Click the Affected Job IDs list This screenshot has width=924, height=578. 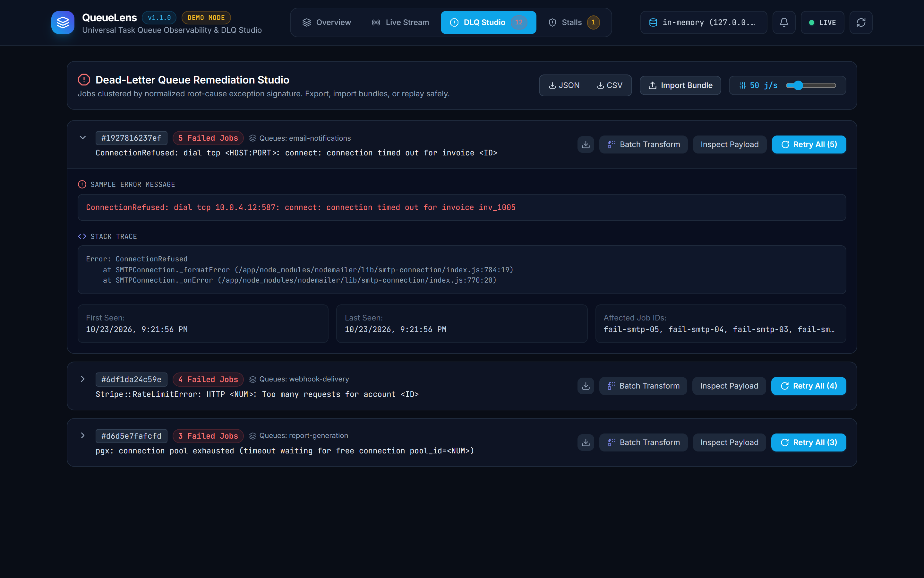[x=719, y=329]
